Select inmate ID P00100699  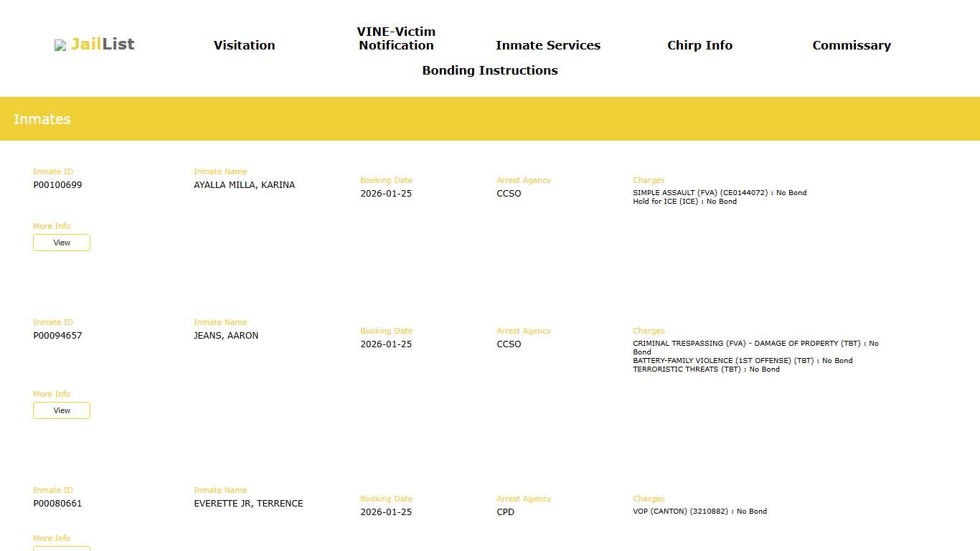coord(57,185)
